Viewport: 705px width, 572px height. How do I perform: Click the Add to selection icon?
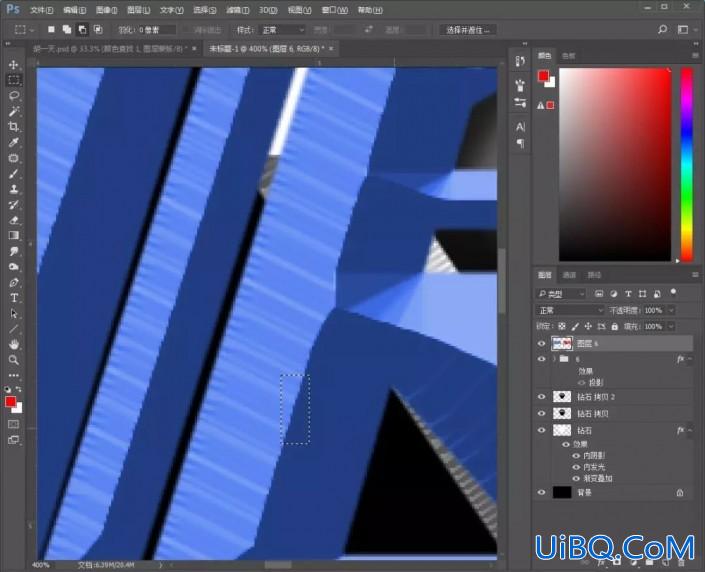(67, 30)
